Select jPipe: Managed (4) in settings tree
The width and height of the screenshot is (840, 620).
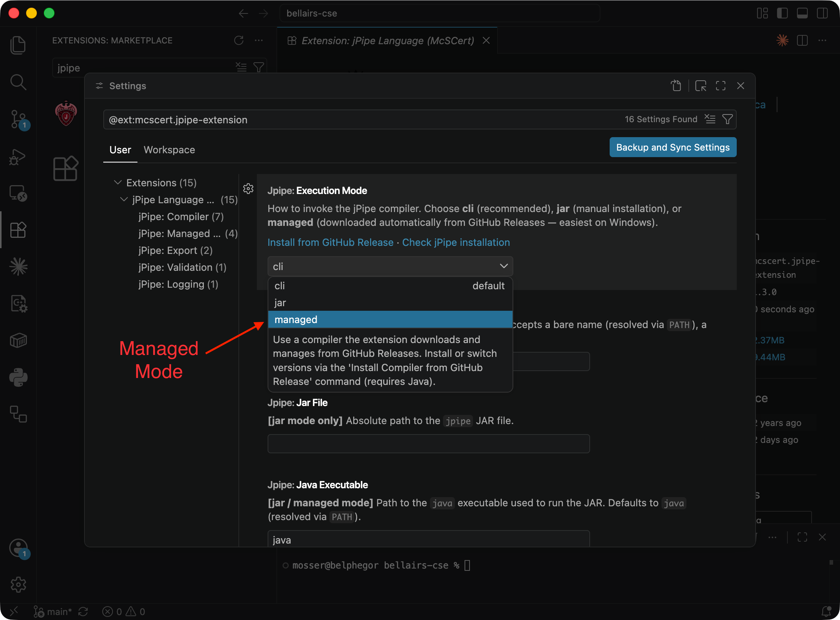click(x=188, y=234)
